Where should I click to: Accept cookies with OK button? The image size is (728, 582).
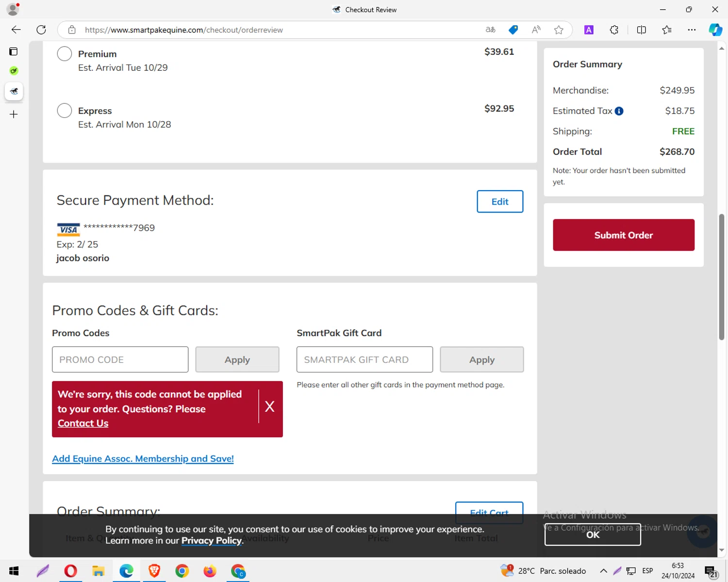coord(593,534)
